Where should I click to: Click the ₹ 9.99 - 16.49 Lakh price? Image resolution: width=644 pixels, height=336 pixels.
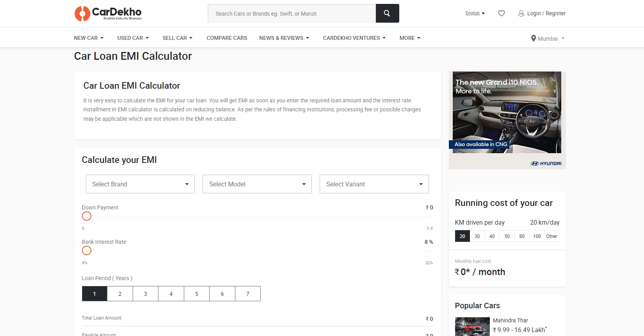520,330
